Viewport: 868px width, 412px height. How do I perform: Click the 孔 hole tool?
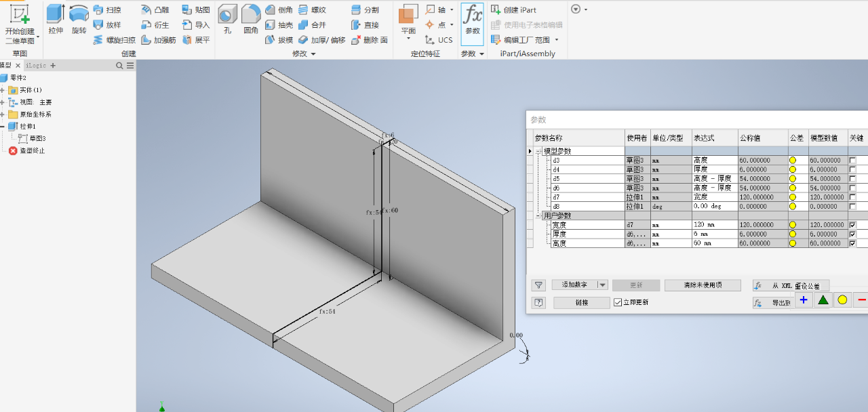coord(227,19)
